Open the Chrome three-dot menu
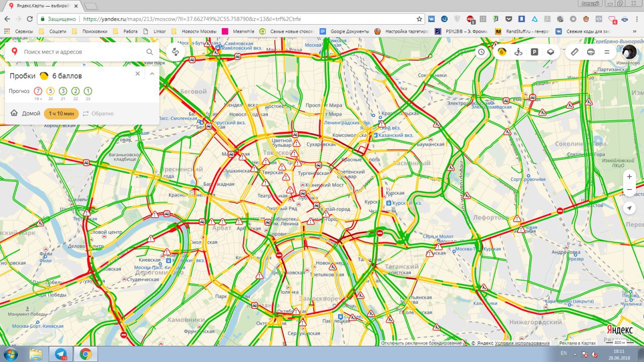Image resolution: width=644 pixels, height=362 pixels. (637, 19)
